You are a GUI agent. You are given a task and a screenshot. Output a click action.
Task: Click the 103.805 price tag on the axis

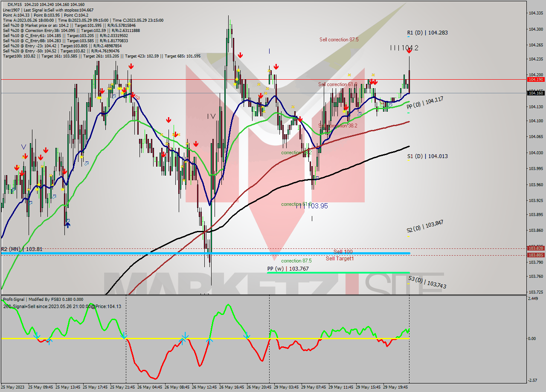pos(535,255)
